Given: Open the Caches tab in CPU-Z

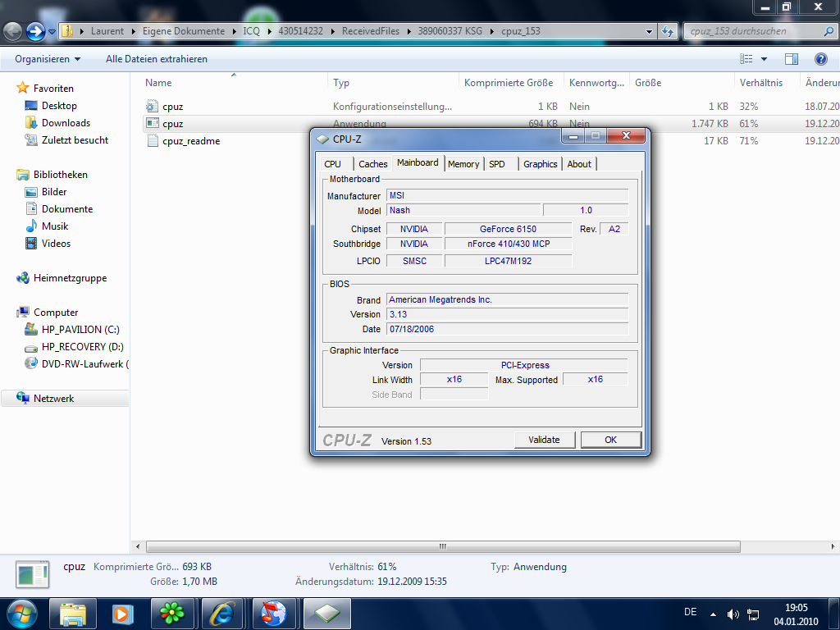Looking at the screenshot, I should [373, 164].
